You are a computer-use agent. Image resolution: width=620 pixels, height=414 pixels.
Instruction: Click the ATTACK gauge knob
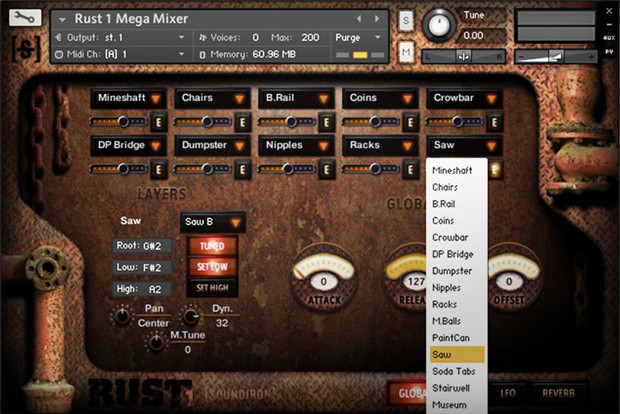[324, 277]
